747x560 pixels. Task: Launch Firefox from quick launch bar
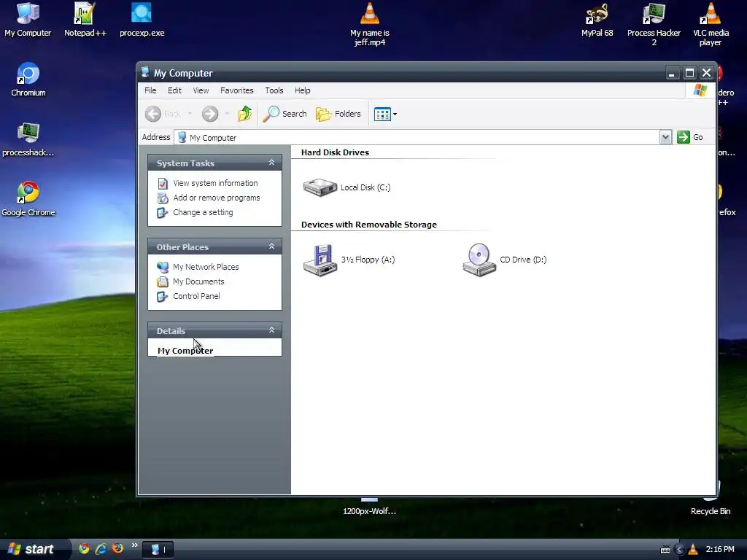(117, 548)
